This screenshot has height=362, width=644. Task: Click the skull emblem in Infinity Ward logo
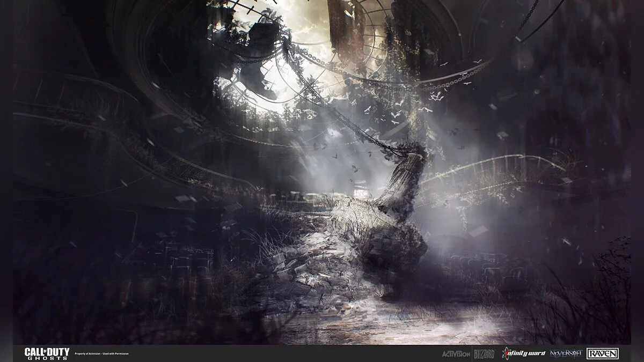click(506, 353)
